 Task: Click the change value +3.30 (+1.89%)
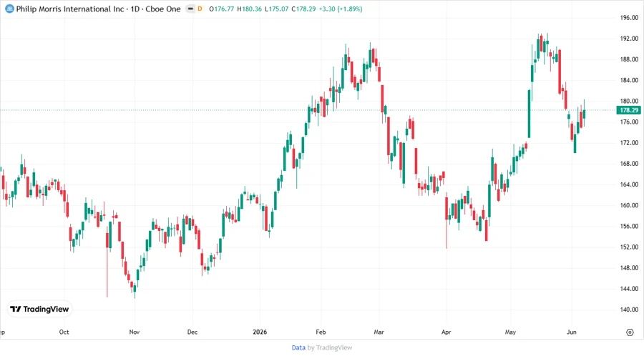[x=341, y=9]
